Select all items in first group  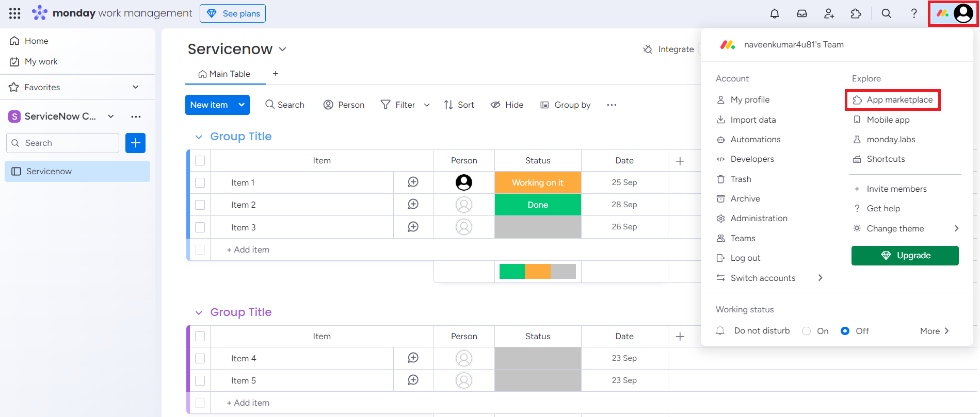[200, 161]
